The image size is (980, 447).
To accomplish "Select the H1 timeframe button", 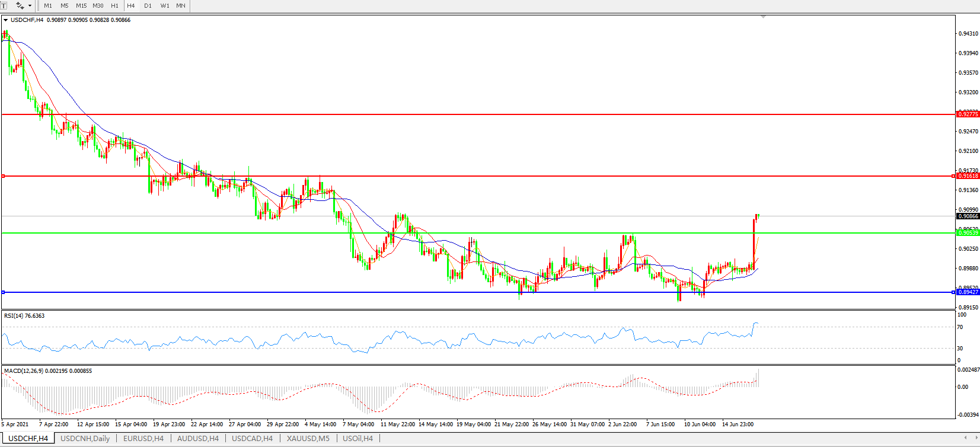I will 114,5.
